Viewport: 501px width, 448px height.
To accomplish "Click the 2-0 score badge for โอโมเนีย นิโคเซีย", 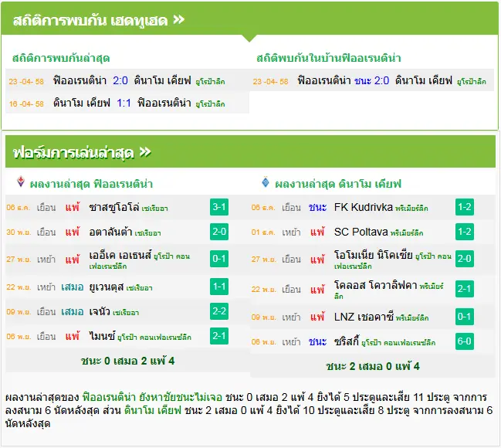I will click(x=464, y=259).
